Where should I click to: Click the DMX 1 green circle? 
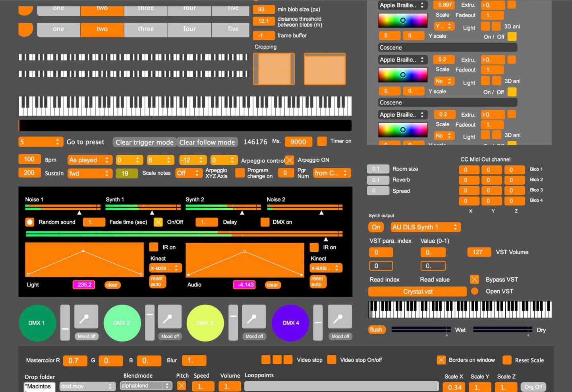tap(37, 323)
